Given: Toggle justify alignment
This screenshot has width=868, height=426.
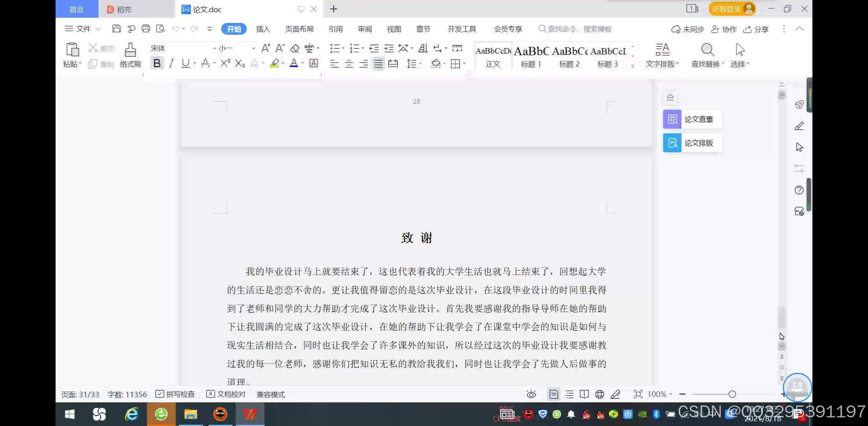Looking at the screenshot, I should point(378,64).
